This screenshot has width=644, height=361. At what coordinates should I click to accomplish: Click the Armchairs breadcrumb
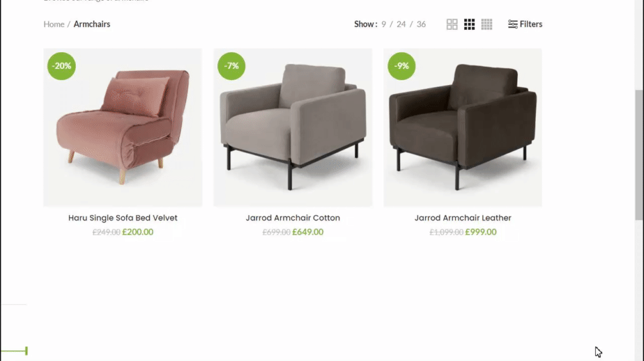click(x=92, y=24)
